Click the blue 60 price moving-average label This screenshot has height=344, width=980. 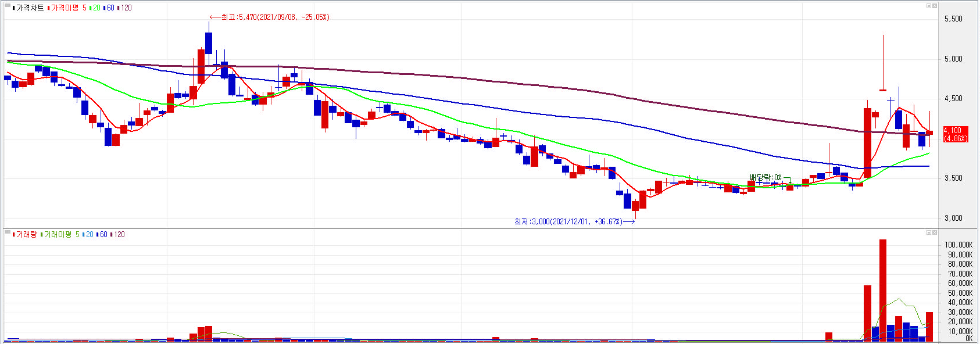point(110,8)
